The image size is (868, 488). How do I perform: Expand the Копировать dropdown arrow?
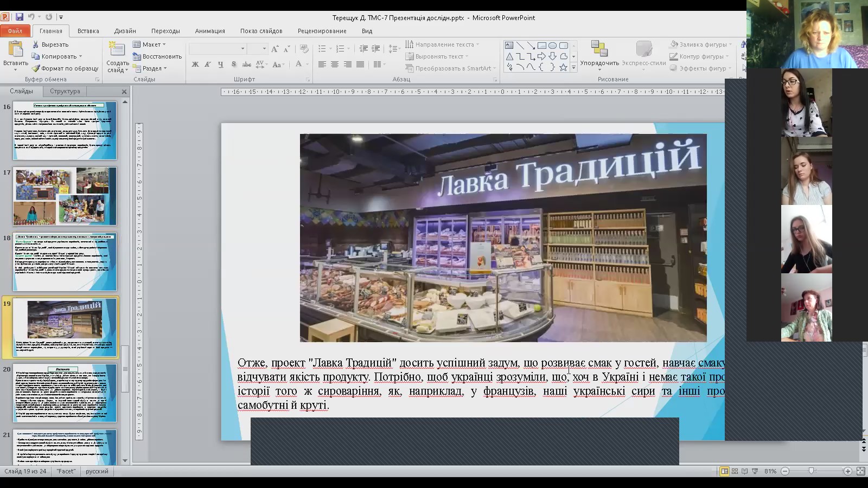coord(81,56)
